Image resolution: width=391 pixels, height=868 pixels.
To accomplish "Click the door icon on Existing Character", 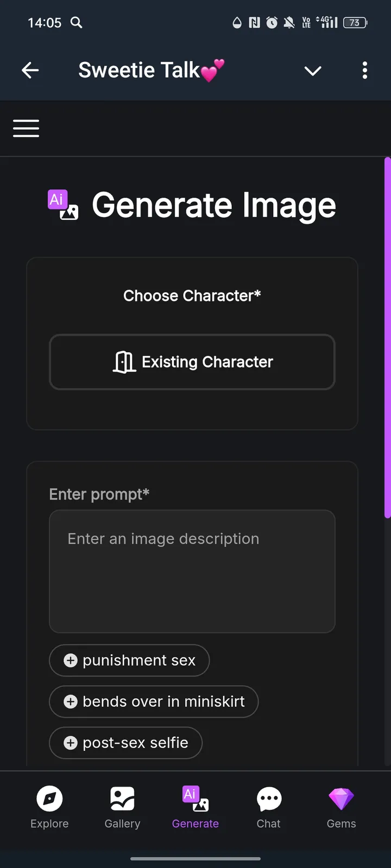I will 124,362.
